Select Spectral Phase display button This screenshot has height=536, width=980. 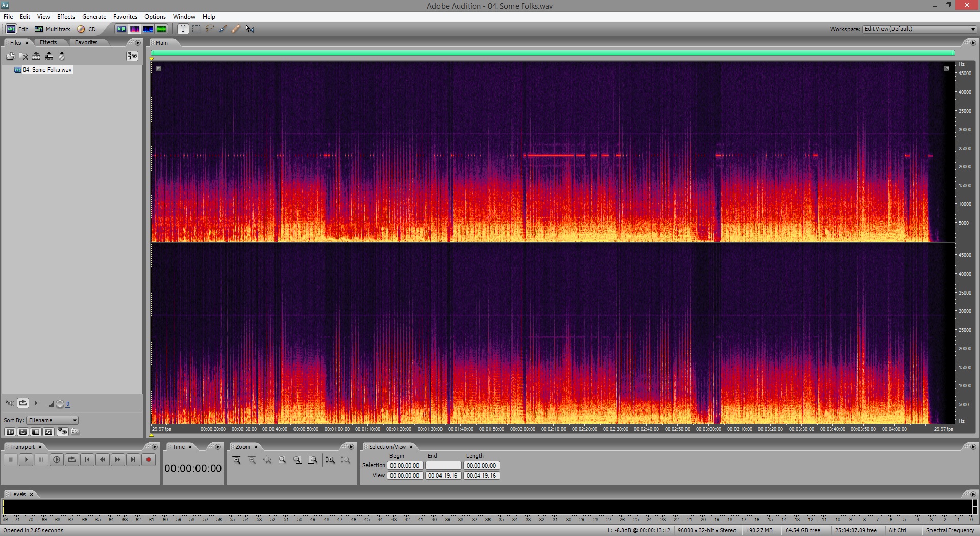pyautogui.click(x=161, y=29)
